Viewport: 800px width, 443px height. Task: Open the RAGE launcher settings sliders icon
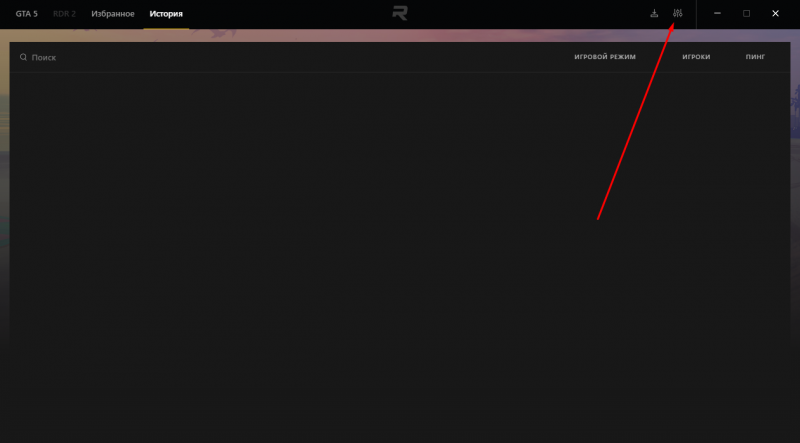coord(678,14)
